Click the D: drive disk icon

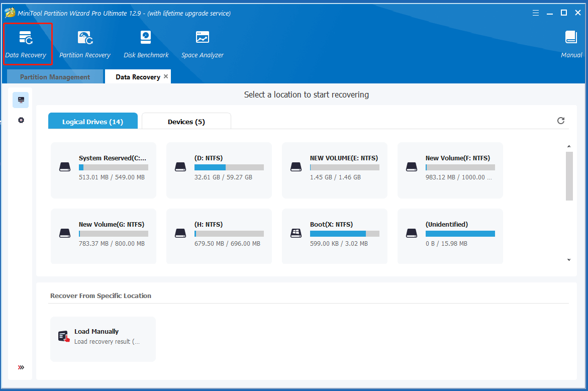point(180,167)
